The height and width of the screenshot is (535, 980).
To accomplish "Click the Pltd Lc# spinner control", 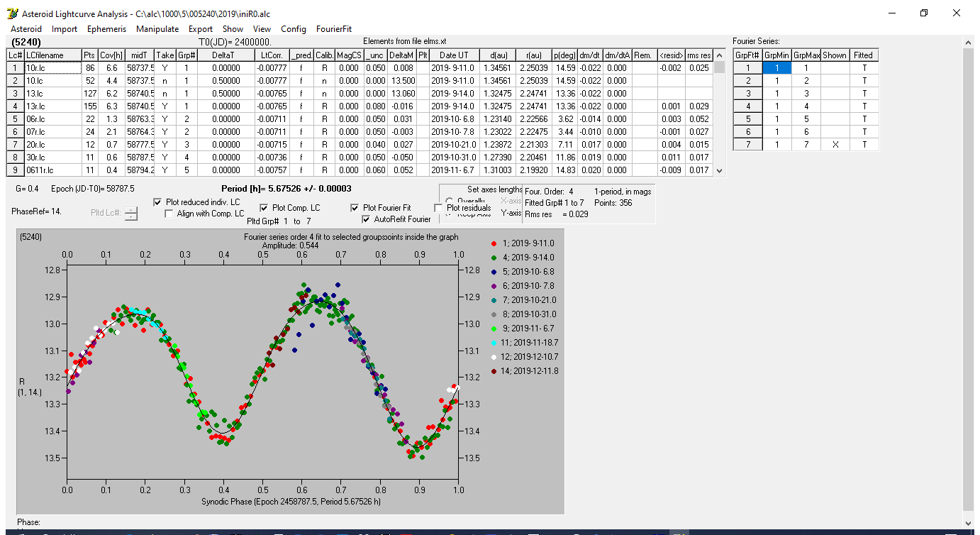I will click(x=131, y=213).
